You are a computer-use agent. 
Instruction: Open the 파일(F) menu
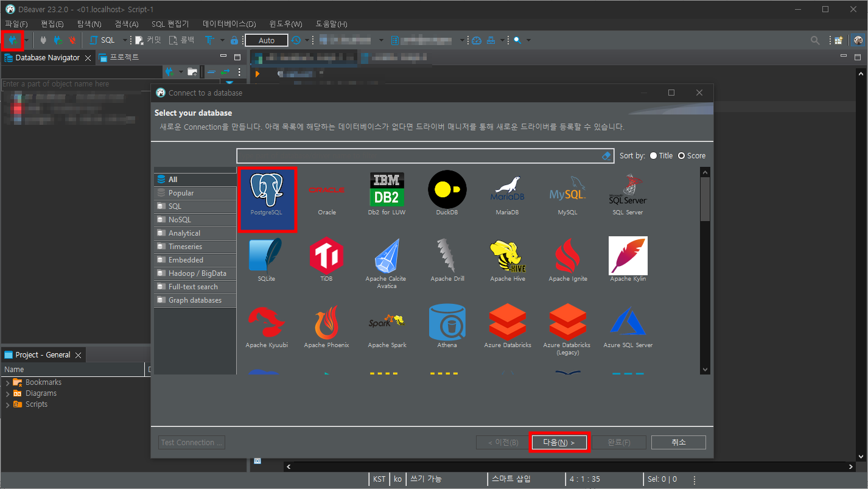coord(16,24)
